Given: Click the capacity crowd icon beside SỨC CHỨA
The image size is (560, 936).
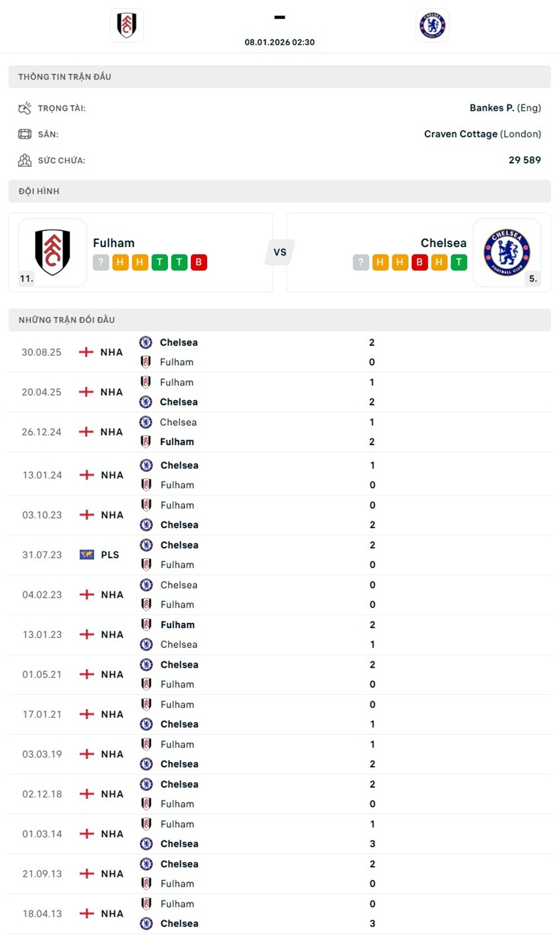Looking at the screenshot, I should click(25, 160).
